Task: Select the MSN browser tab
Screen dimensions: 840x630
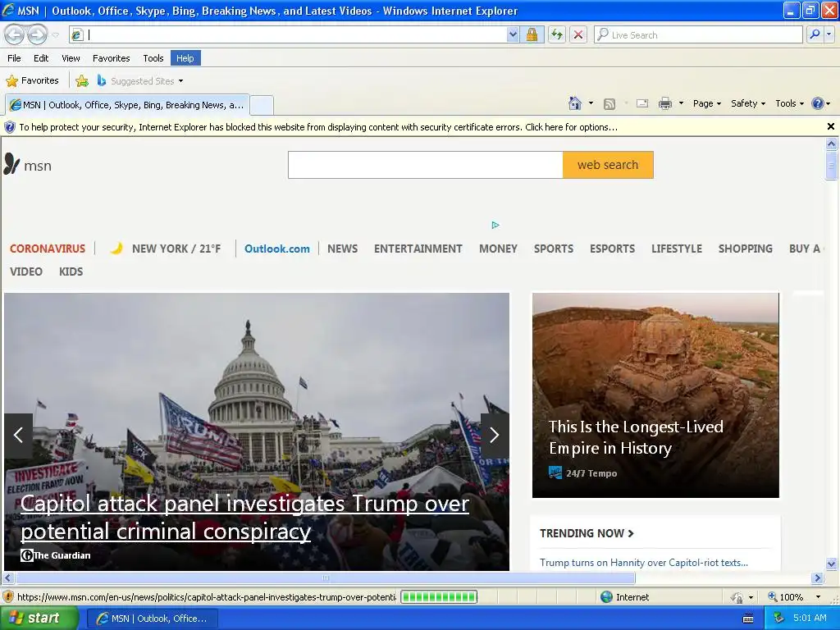Action: click(127, 105)
